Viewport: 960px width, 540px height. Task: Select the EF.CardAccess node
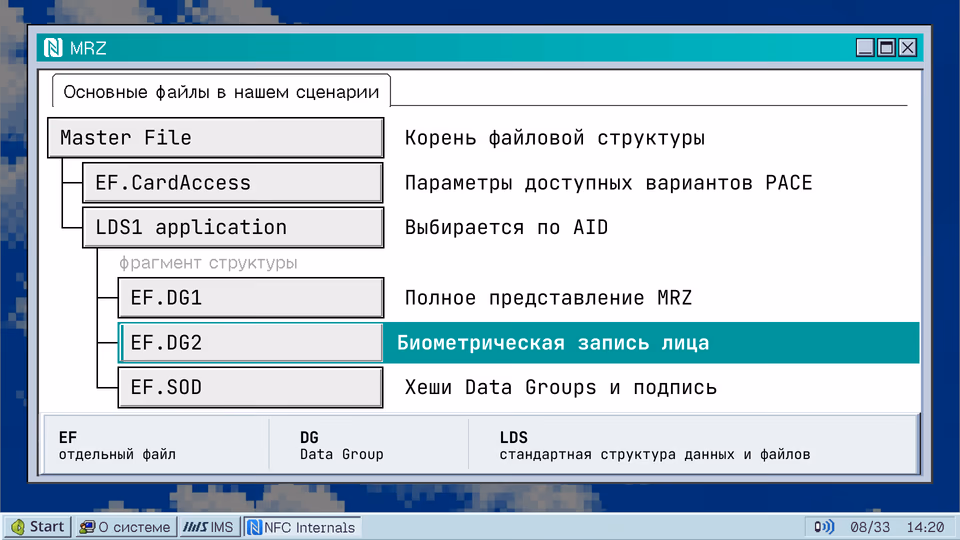coord(233,182)
